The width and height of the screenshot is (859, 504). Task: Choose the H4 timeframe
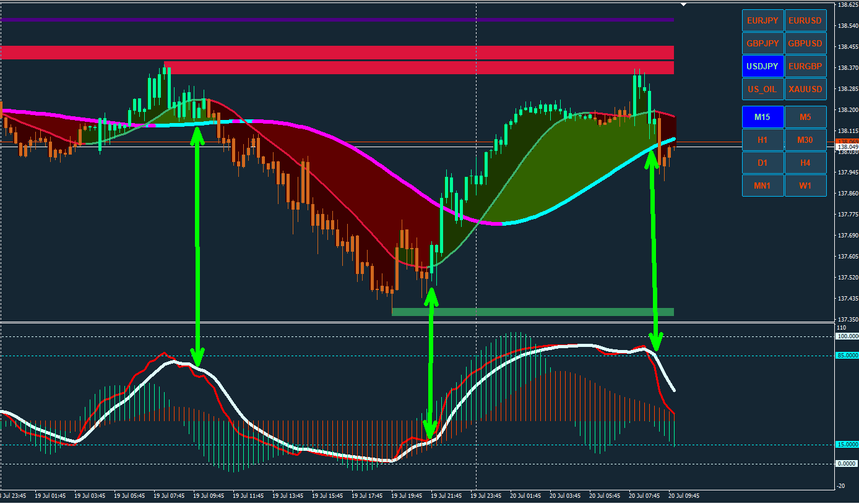pos(805,163)
